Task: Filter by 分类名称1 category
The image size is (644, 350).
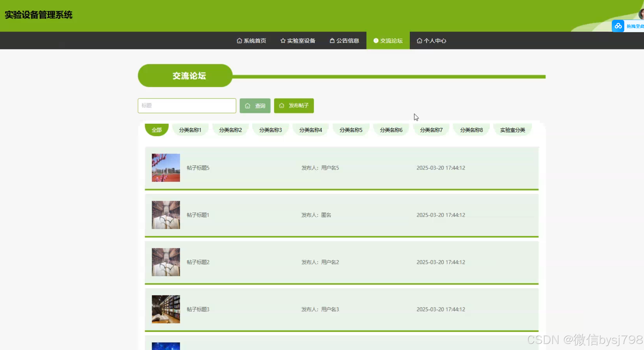Action: pos(190,130)
